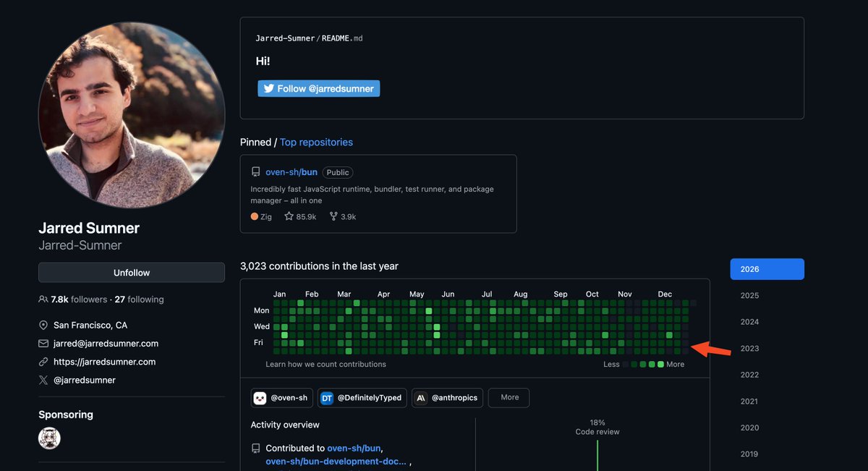Click the Activity overview heading
The image size is (868, 471).
(x=285, y=425)
